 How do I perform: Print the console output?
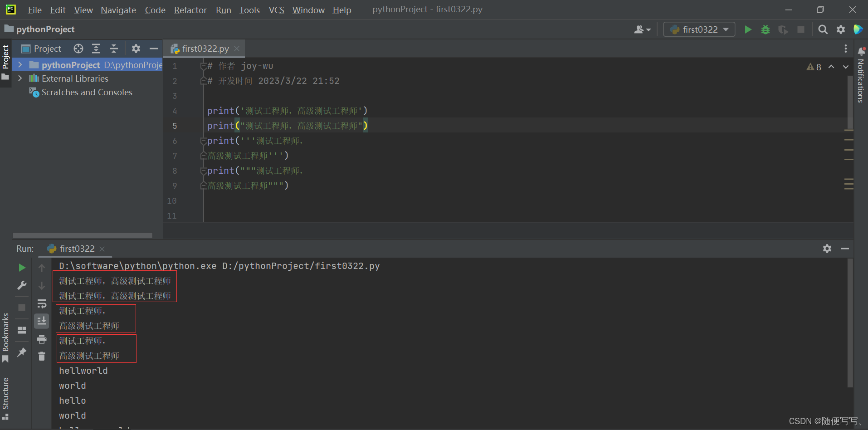point(42,339)
